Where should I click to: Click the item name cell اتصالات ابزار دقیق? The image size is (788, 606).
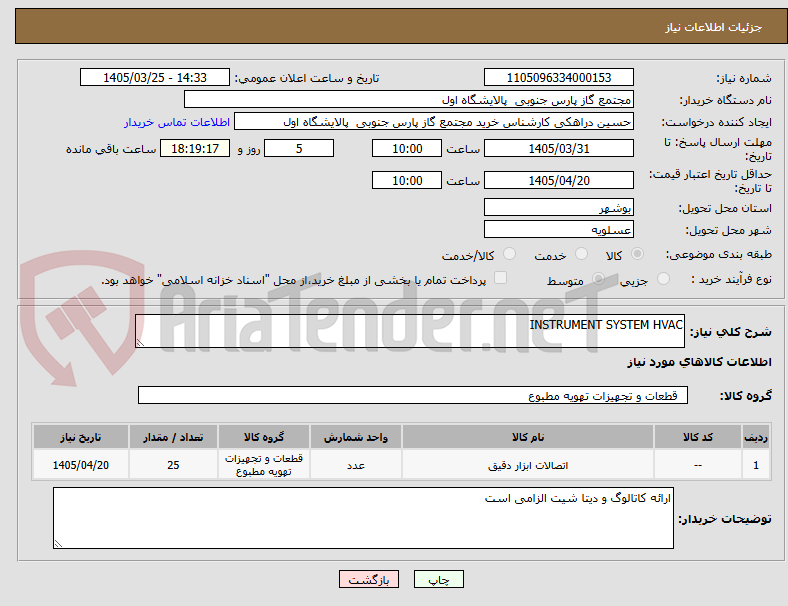(528, 465)
